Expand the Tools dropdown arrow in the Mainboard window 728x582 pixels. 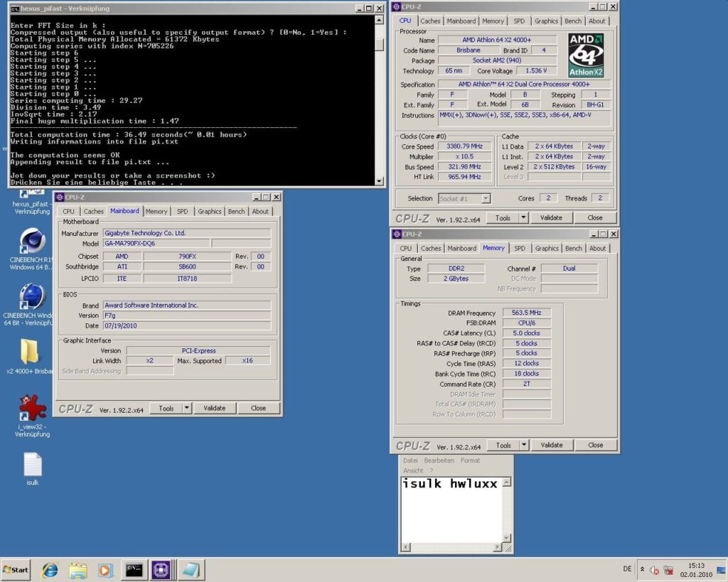tap(187, 408)
